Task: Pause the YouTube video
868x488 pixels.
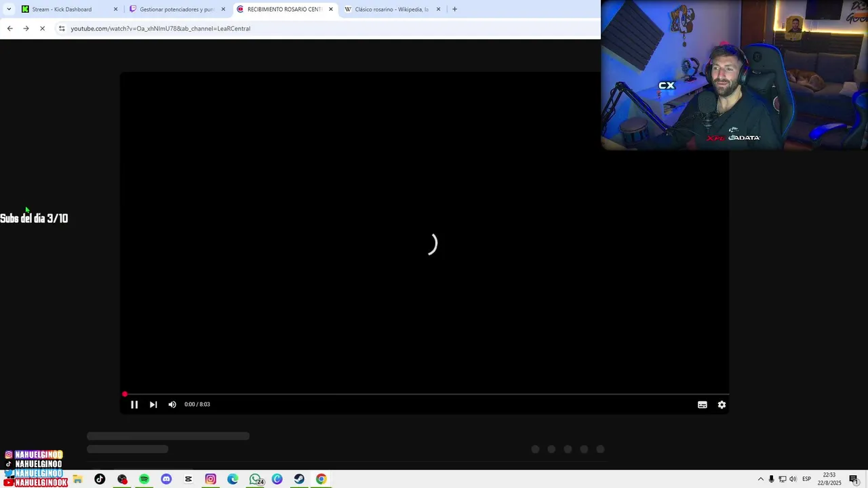Action: [x=134, y=405]
